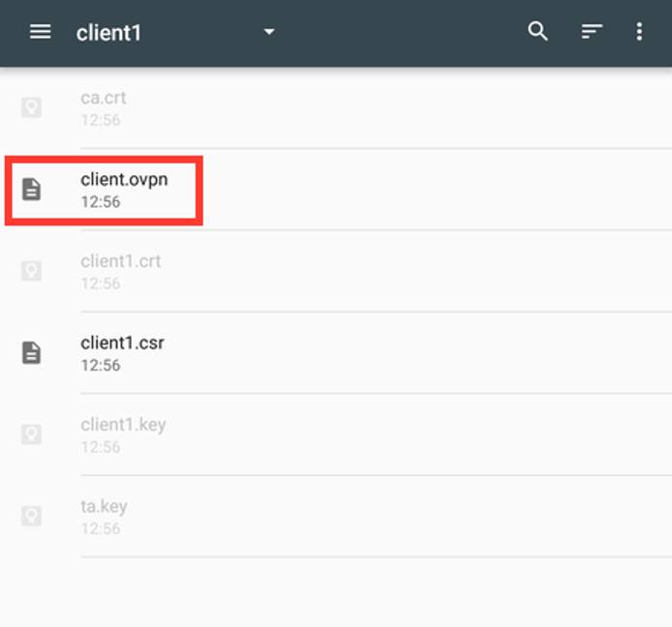
Task: Click the 12:56 timestamp under client1.csr
Action: [x=101, y=366]
